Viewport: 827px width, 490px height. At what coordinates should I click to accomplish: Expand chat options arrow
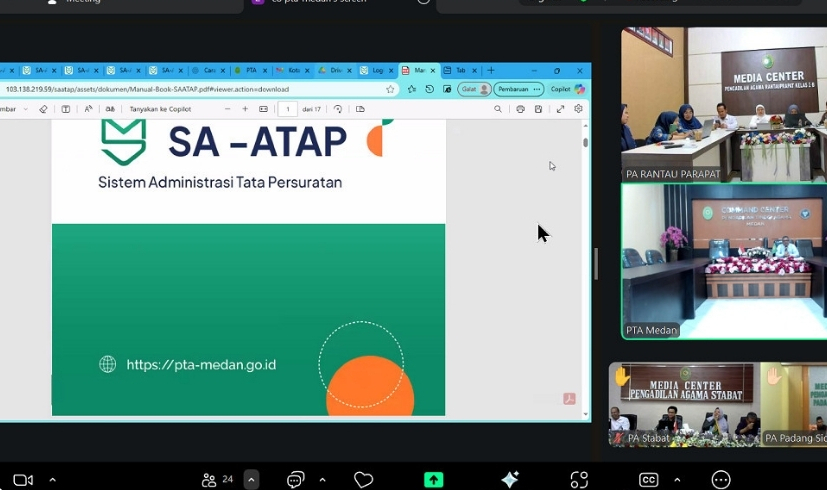(322, 480)
